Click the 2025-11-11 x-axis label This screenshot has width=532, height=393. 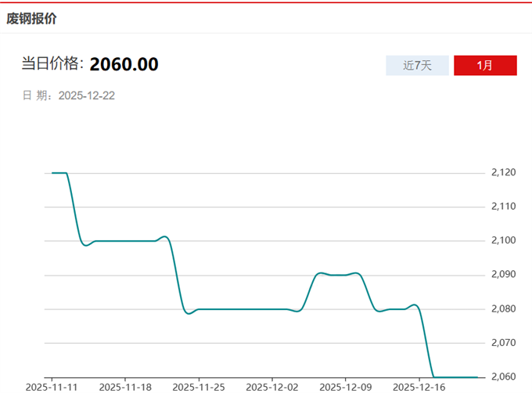(52, 387)
